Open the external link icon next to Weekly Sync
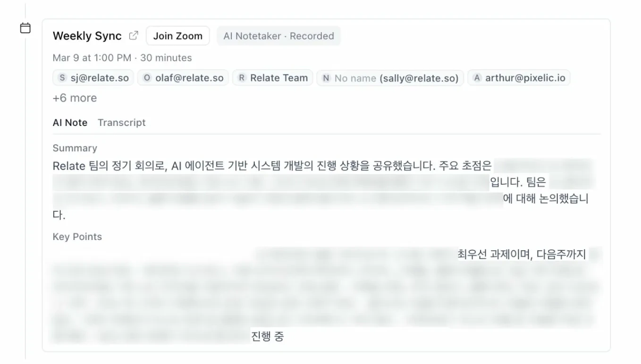 134,35
